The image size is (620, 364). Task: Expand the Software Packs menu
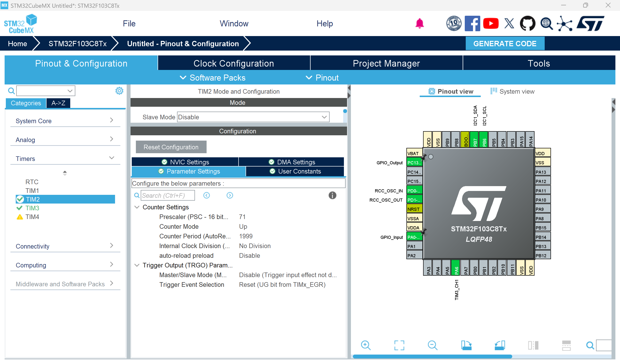pos(213,78)
